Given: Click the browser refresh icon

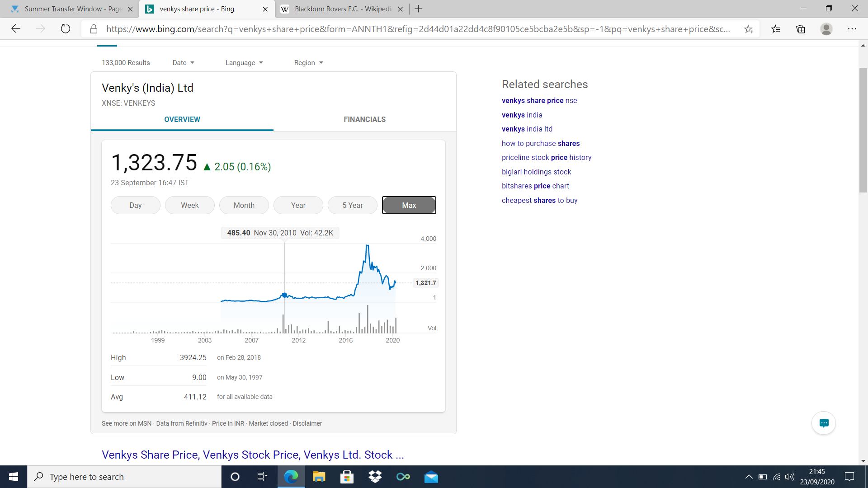Looking at the screenshot, I should [66, 29].
